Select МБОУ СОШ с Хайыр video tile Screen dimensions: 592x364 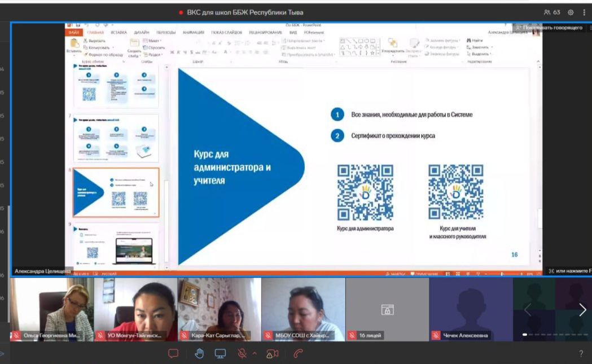[303, 310]
